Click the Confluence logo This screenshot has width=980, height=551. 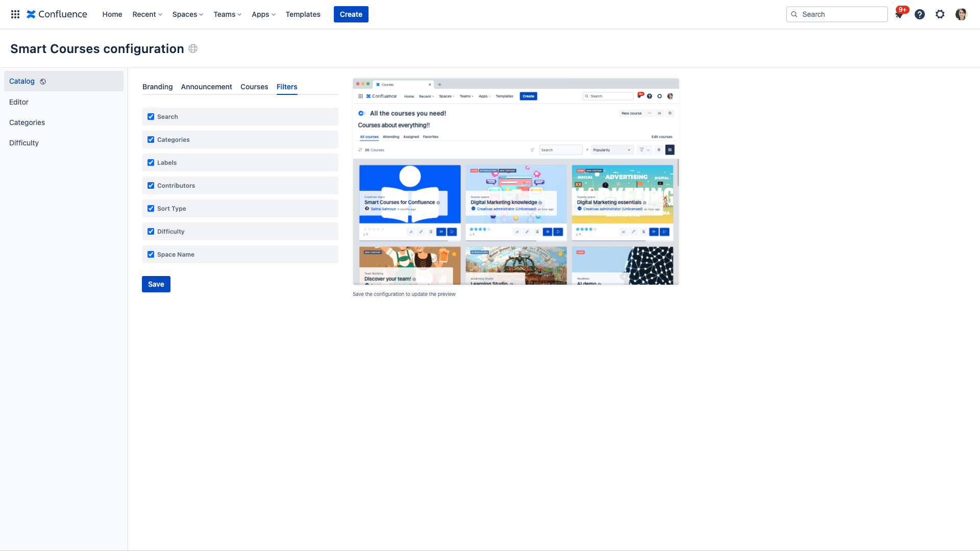[57, 14]
